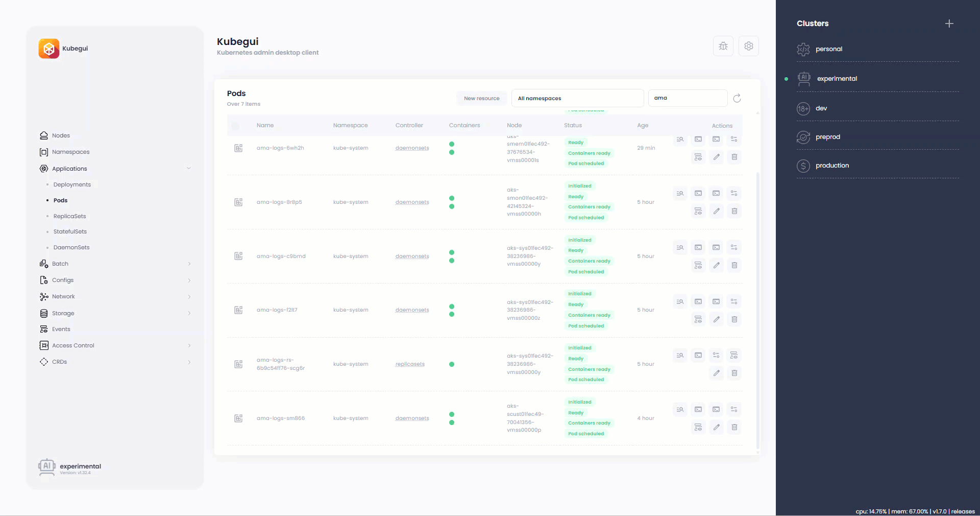Refresh the pods list
This screenshot has width=980, height=516.
pyautogui.click(x=737, y=98)
